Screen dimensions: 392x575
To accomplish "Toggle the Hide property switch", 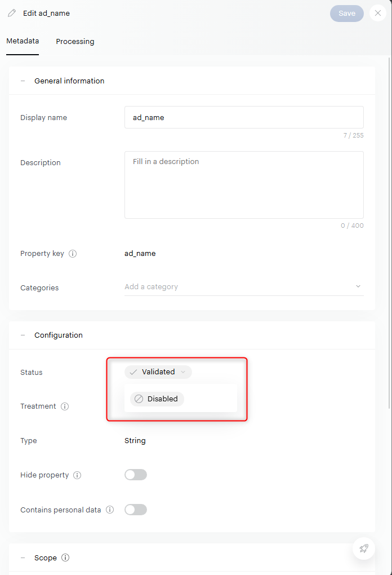I will (136, 475).
